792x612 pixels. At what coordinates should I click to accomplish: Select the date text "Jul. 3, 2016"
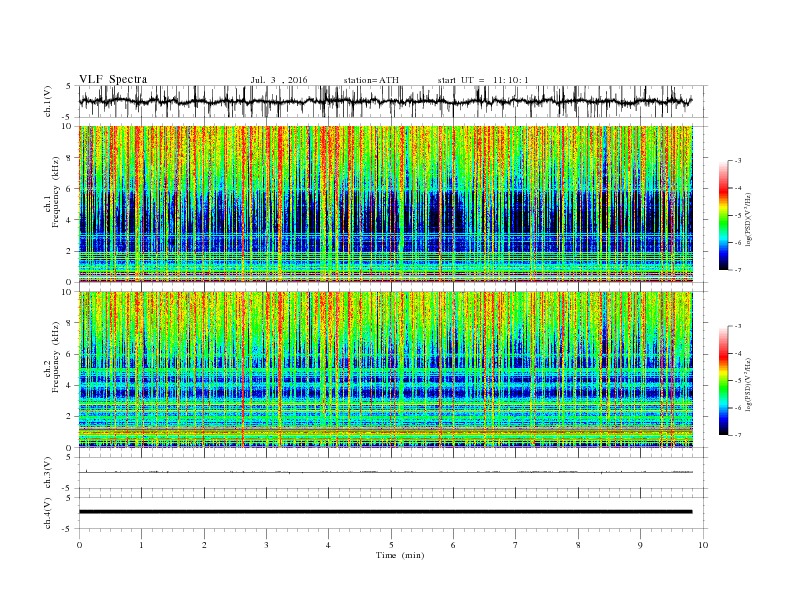[x=279, y=80]
